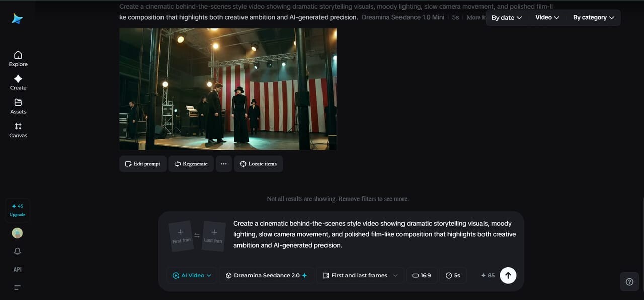Image resolution: width=644 pixels, height=300 pixels.
Task: Click the generated stage video thumbnail
Action: click(228, 89)
